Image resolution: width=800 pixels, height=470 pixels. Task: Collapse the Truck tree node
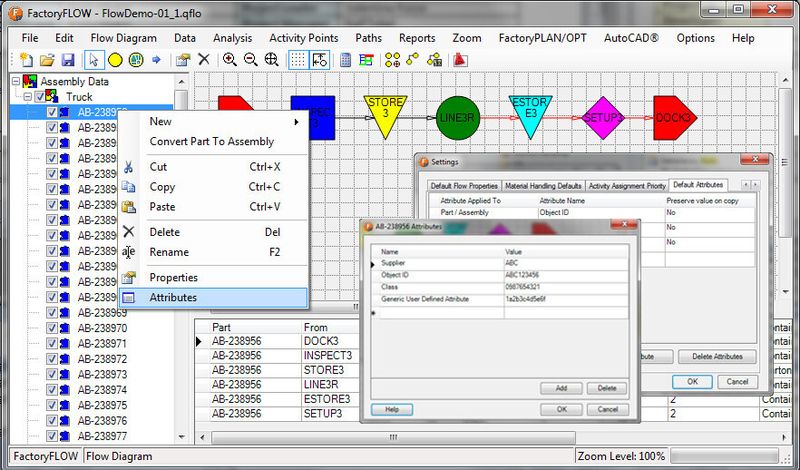click(x=27, y=97)
